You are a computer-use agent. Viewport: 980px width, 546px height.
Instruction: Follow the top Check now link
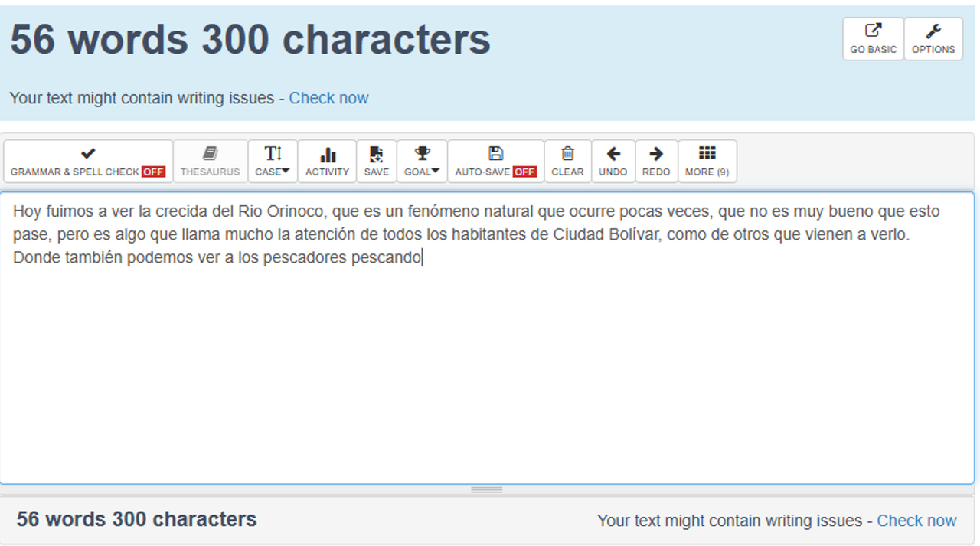point(328,98)
